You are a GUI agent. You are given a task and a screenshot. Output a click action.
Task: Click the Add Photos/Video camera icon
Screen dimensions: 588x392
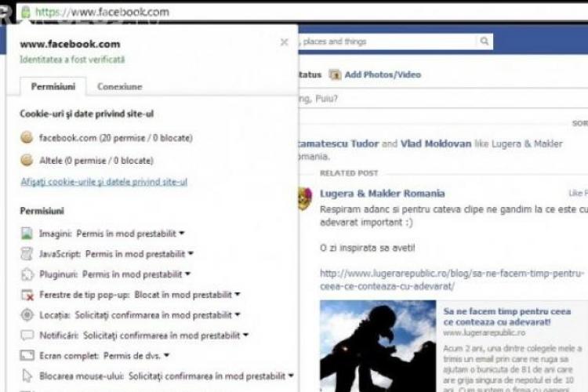[336, 74]
